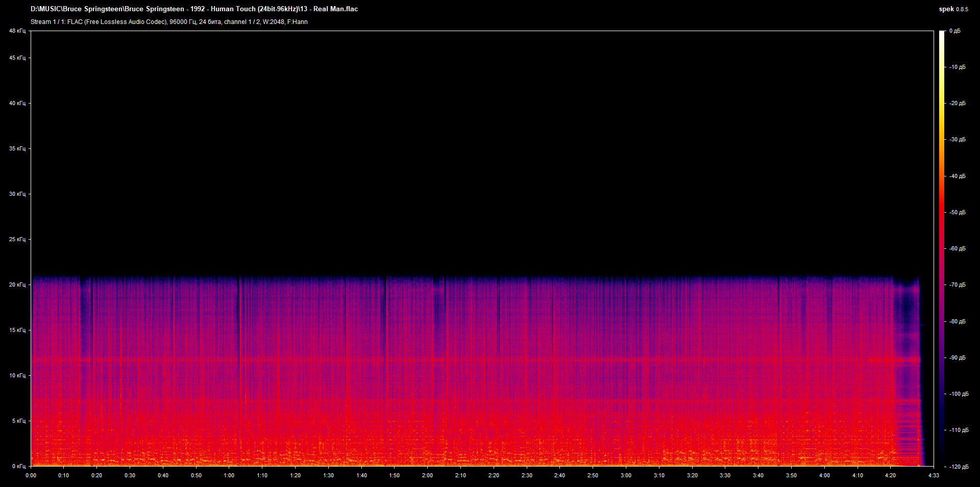
Task: Click the FLAC stream info line
Action: pos(169,22)
